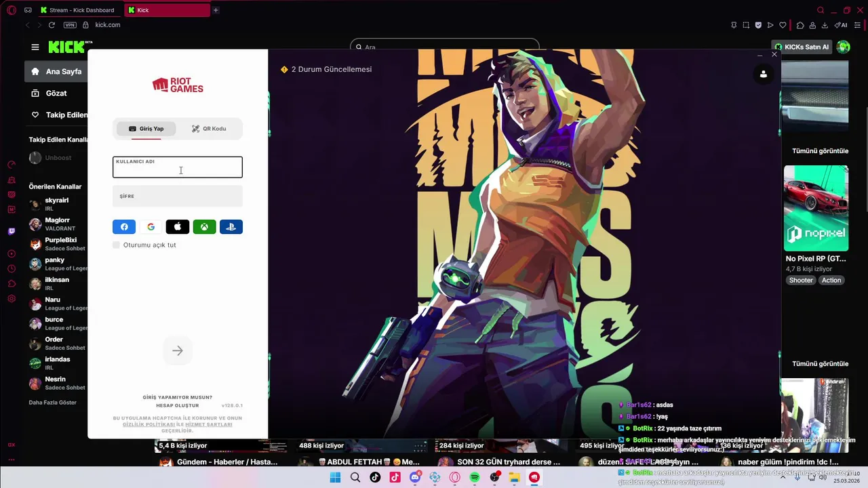Open browser extensions puzzle icon
This screenshot has width=868, height=488.
tap(800, 25)
